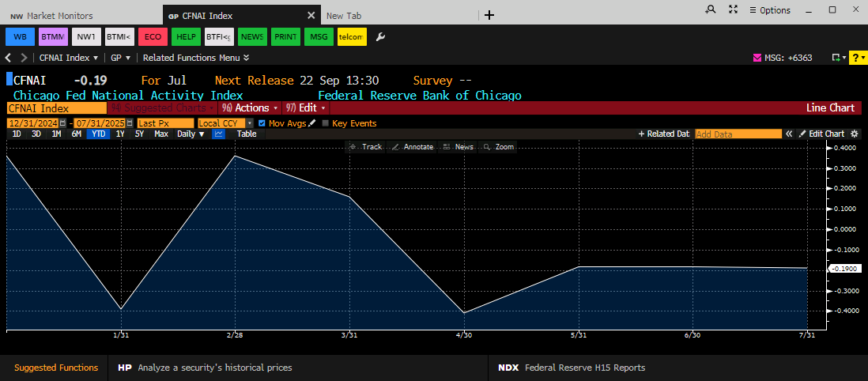868x381 pixels.
Task: Open the export screen icon next to messages
Action: 838,58
